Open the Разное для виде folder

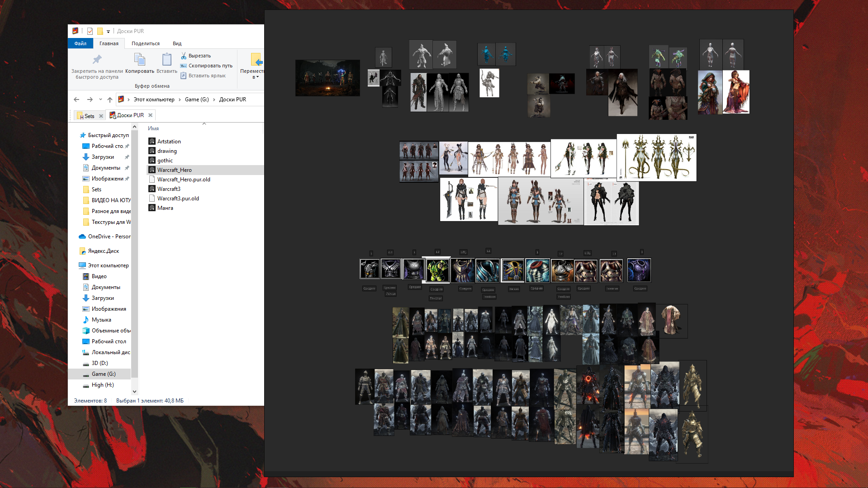106,211
